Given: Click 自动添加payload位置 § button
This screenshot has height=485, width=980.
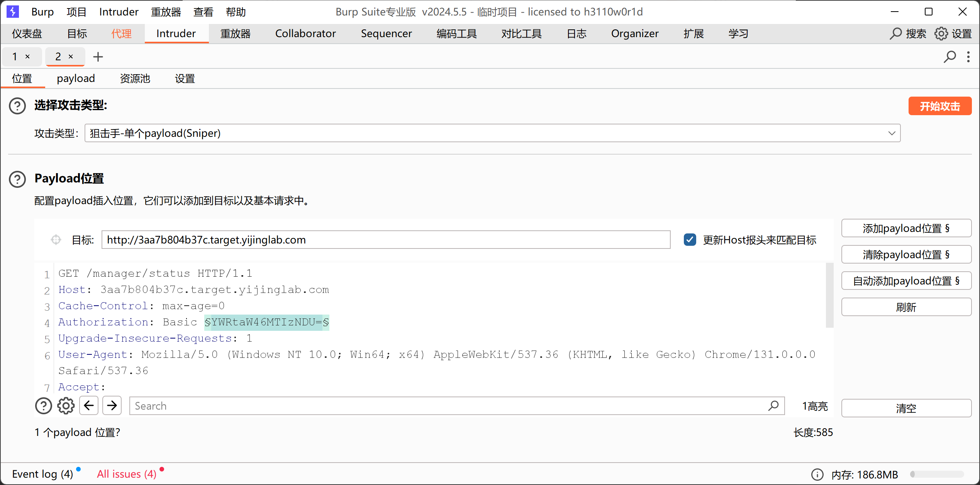Looking at the screenshot, I should point(906,281).
